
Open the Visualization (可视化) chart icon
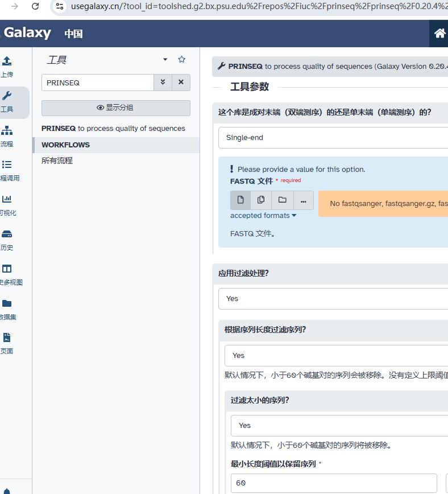7,199
